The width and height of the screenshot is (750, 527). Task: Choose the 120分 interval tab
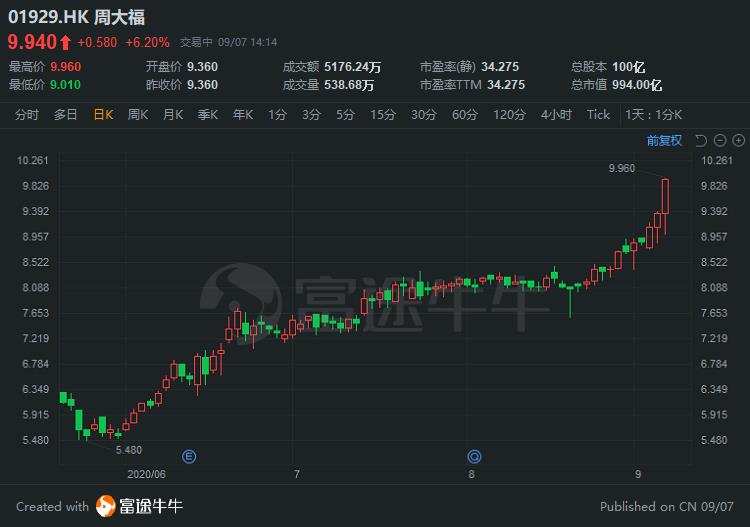click(509, 115)
